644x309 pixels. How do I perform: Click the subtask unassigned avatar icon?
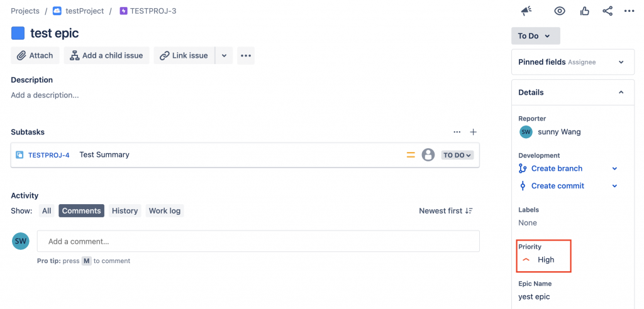tap(428, 154)
